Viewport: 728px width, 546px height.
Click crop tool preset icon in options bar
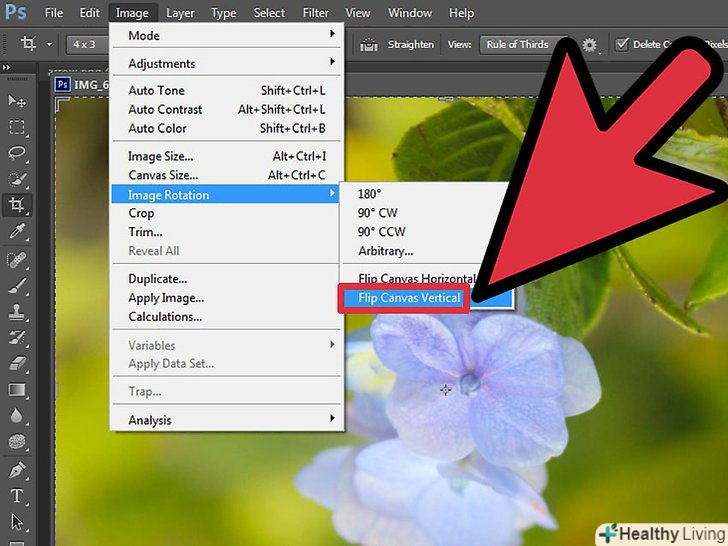point(28,44)
